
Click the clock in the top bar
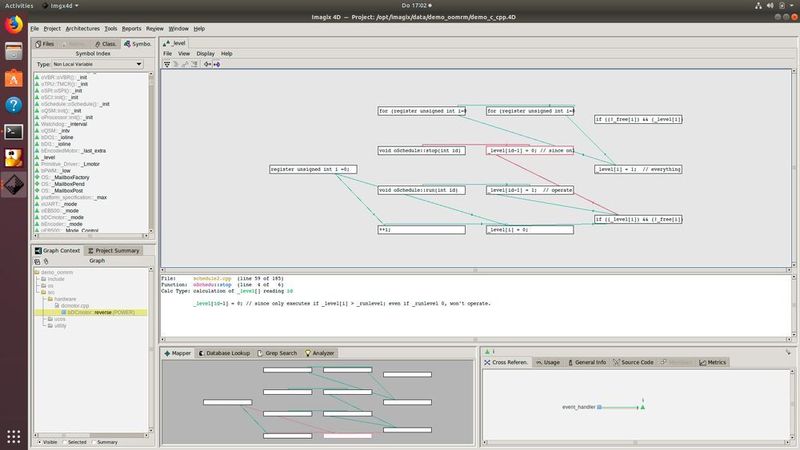(x=416, y=6)
